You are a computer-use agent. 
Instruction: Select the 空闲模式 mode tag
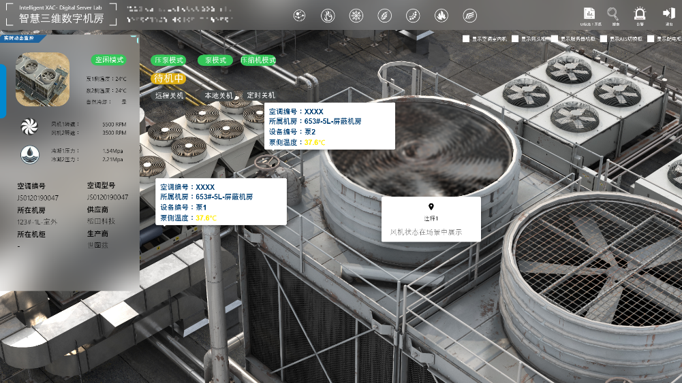[109, 60]
